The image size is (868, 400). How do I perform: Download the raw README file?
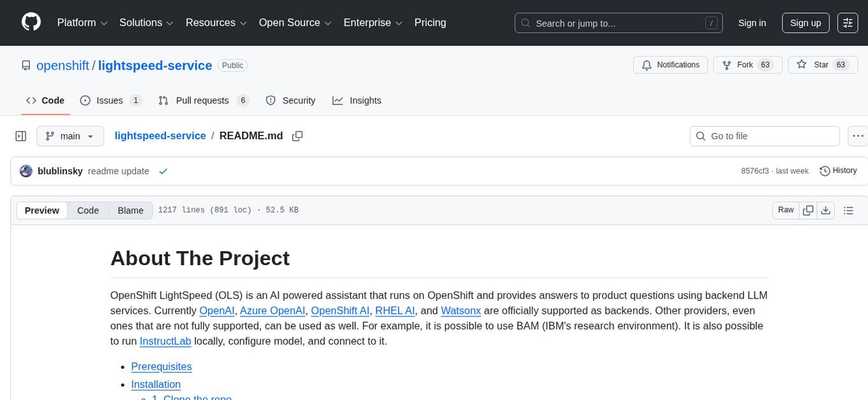(825, 210)
